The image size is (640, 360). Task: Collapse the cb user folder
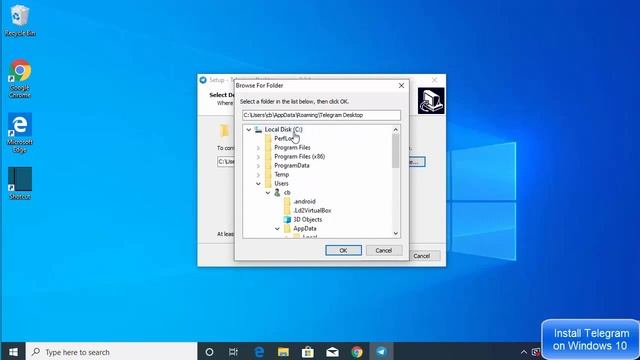(x=268, y=192)
